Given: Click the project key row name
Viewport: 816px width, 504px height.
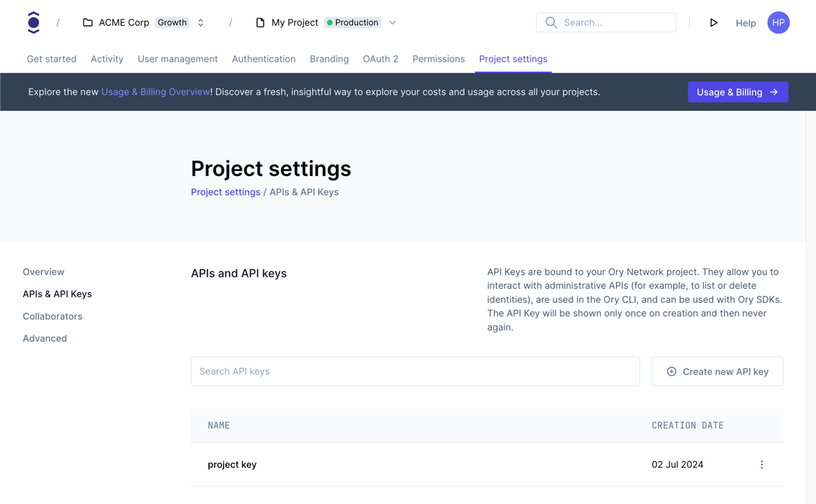Looking at the screenshot, I should coord(232,465).
